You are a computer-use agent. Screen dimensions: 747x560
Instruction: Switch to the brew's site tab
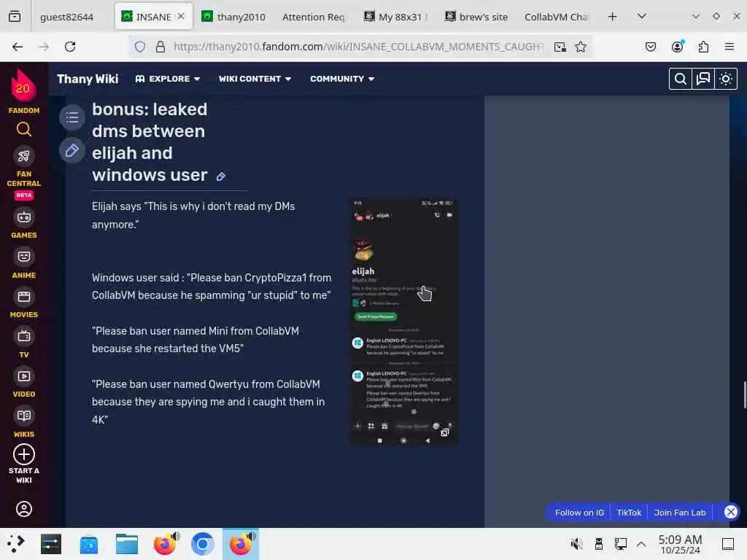click(x=476, y=17)
